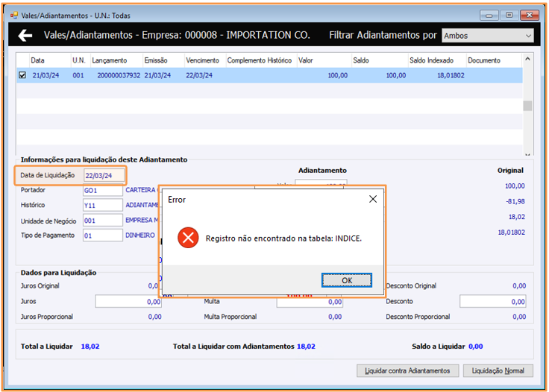
Task: Click the Tipo de Pagamento field 01
Action: point(103,235)
